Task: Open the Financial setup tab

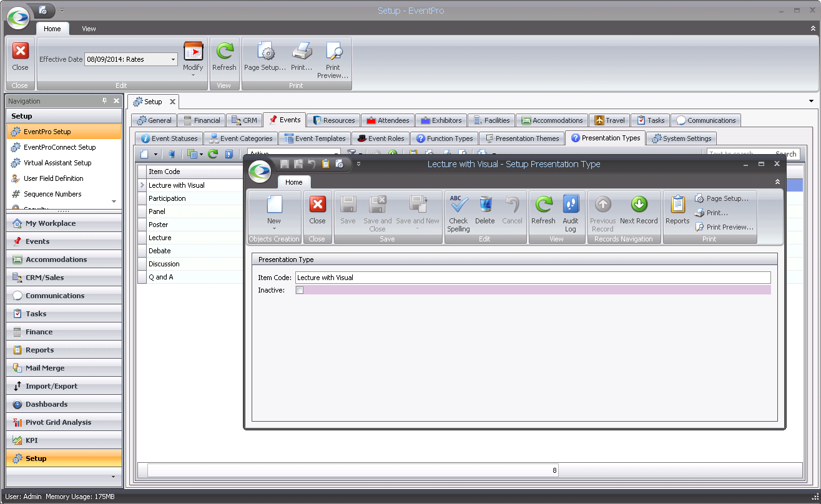Action: 201,120
